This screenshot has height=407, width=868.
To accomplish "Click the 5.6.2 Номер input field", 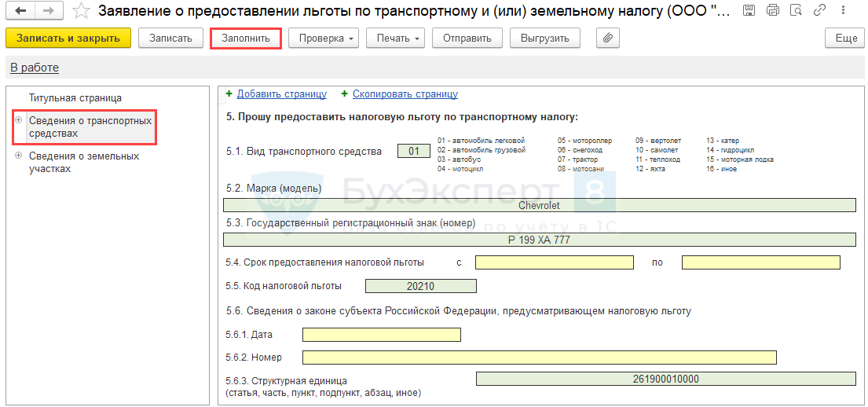I will (539, 357).
